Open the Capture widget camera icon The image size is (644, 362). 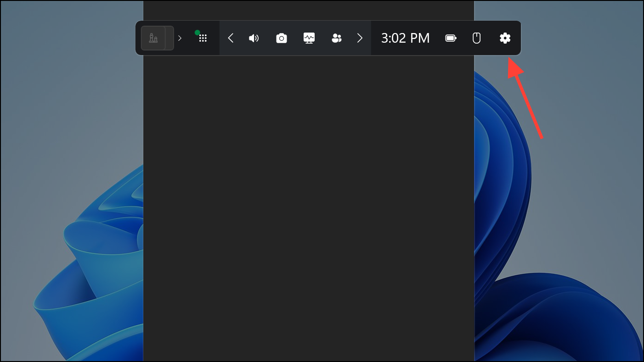[282, 38]
